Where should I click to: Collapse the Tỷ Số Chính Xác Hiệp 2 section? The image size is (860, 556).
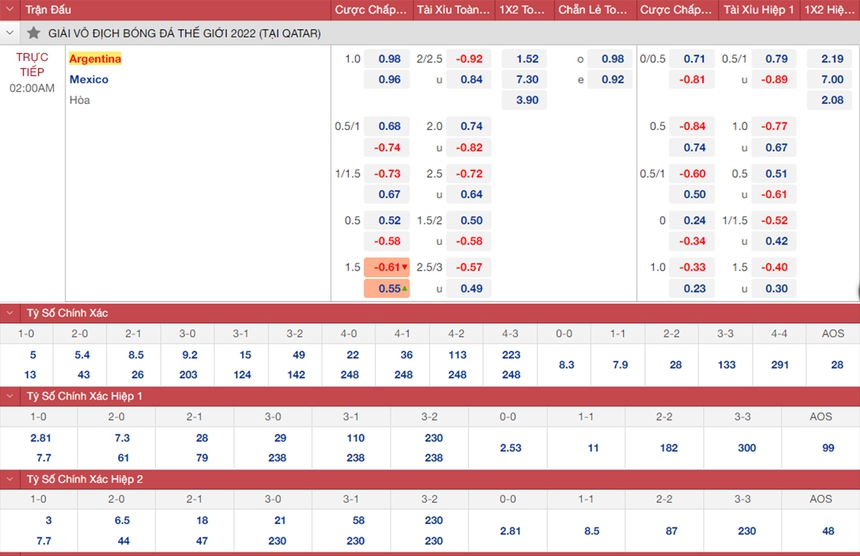point(11,479)
